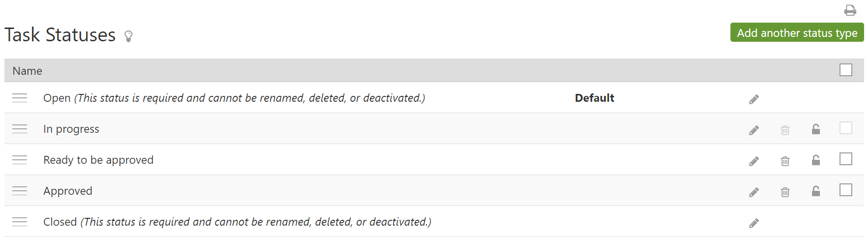The height and width of the screenshot is (237, 868).
Task: Edit the Closed status with pencil icon
Action: coord(754,223)
